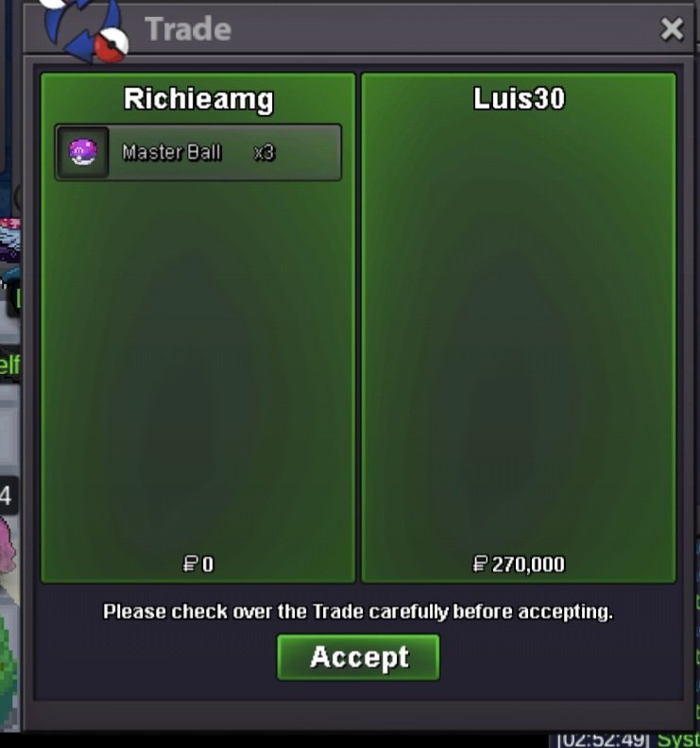
Task: Select Richieamg's player name header
Action: tap(198, 99)
